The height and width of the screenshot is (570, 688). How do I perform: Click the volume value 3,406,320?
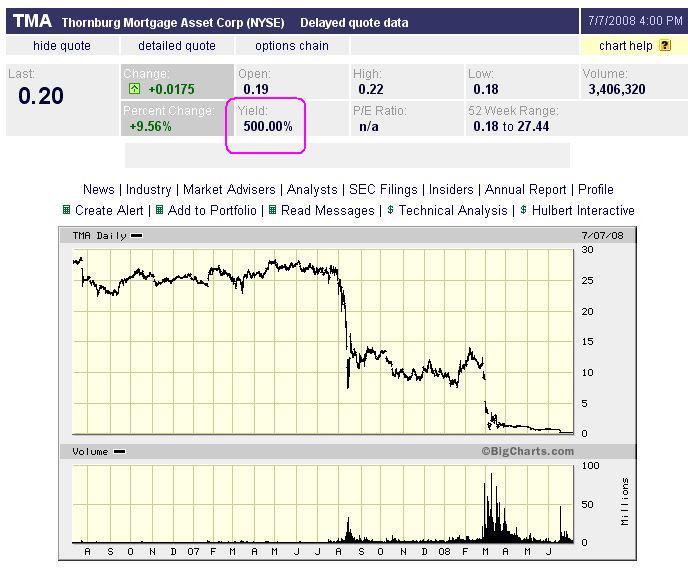[617, 89]
